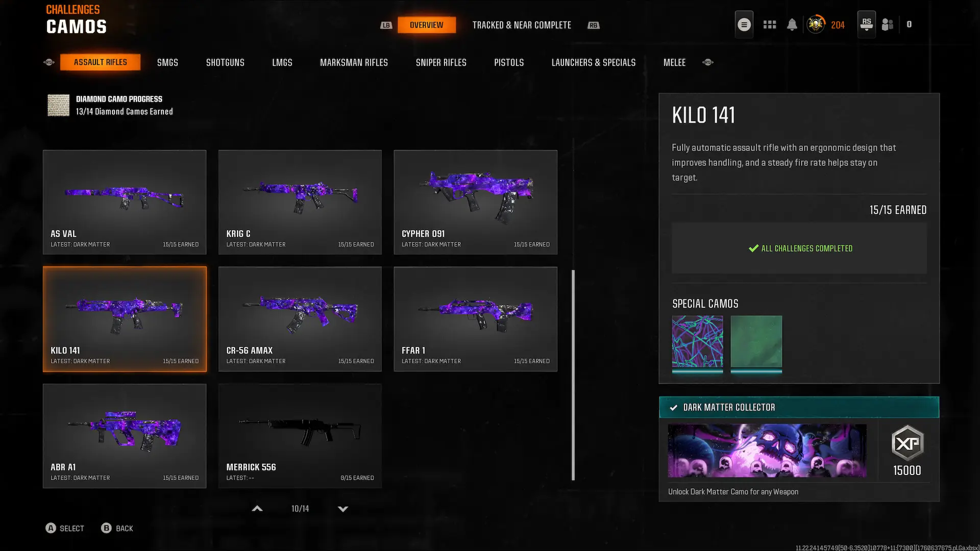The image size is (980, 551).
Task: Click the LB bumper icon
Action: (386, 25)
